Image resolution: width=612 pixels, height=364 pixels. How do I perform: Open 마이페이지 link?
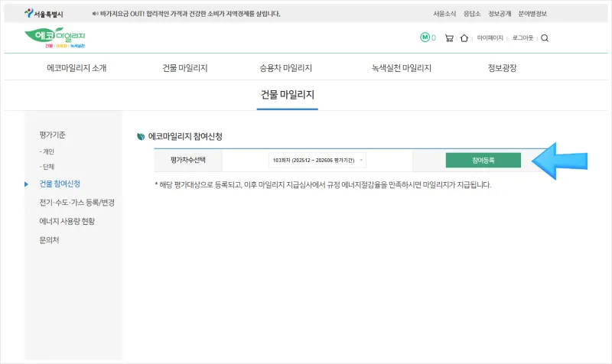pos(490,37)
